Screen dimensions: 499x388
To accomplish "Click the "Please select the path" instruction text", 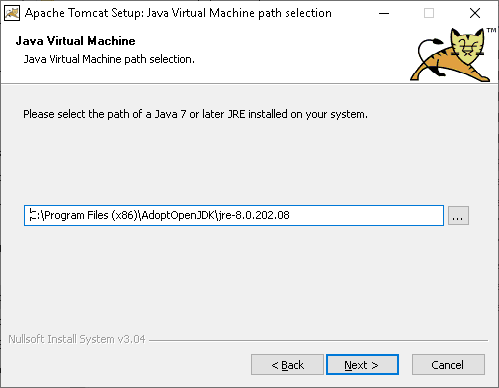I will pyautogui.click(x=195, y=114).
